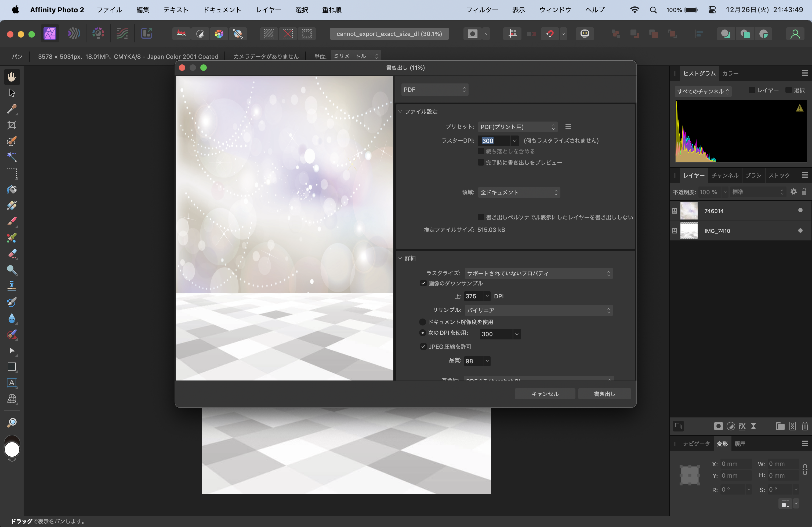Viewport: 812px width, 527px height.
Task: Uncheck 画像のダウンサンプル checkbox
Action: pyautogui.click(x=423, y=283)
